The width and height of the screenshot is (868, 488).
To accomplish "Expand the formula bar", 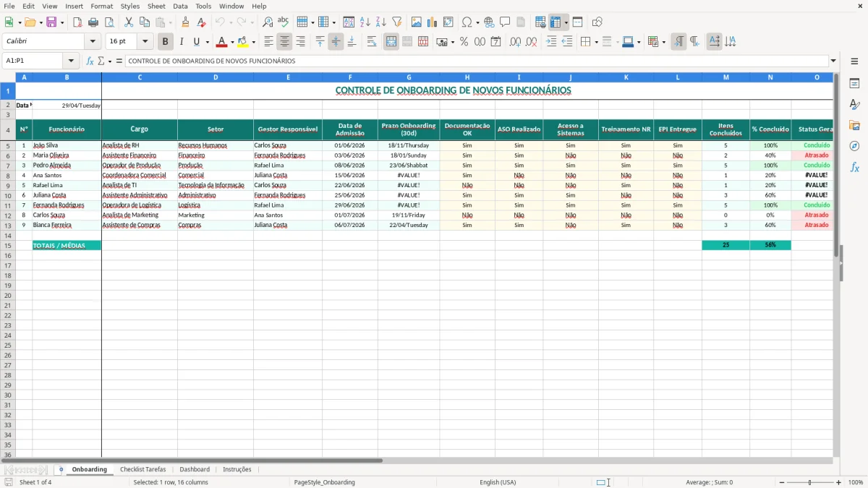I will click(x=833, y=61).
